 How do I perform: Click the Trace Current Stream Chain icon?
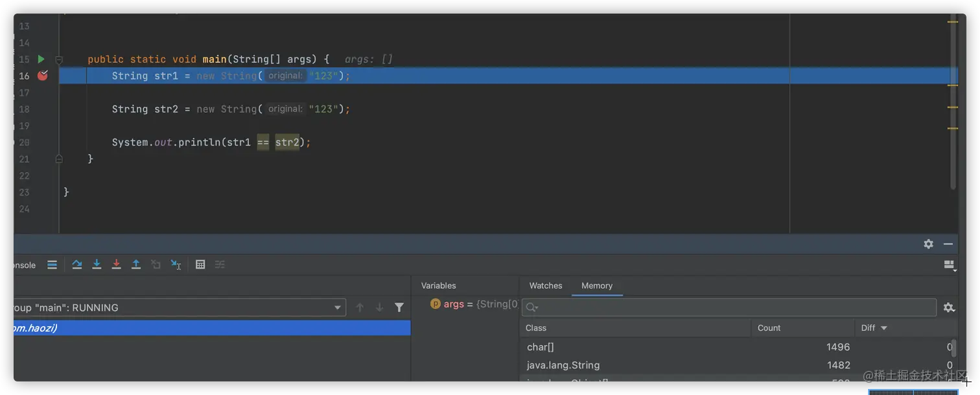click(220, 264)
